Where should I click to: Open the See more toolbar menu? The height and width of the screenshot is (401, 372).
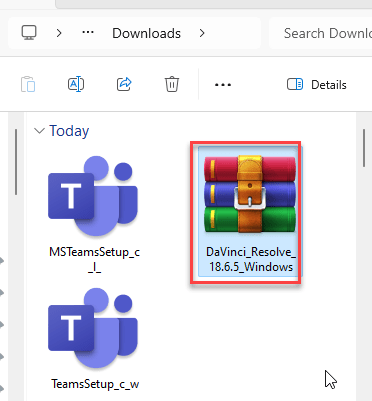[223, 85]
